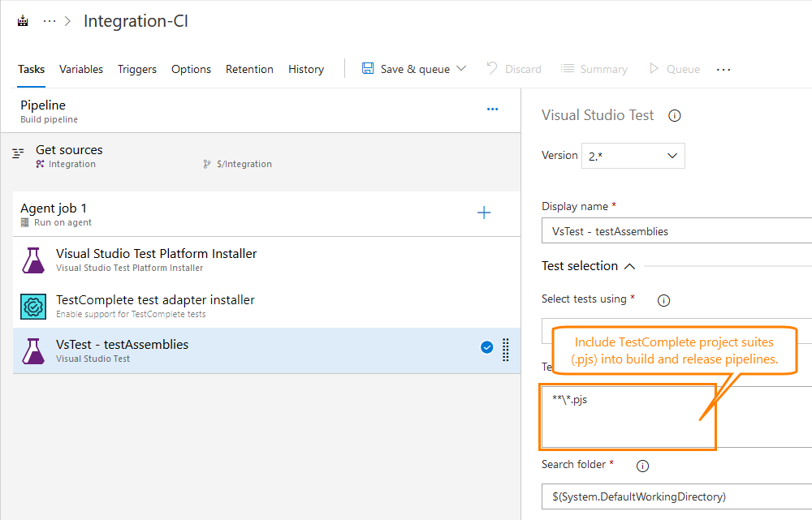Switch to the Variables tab
The width and height of the screenshot is (812, 520).
point(80,69)
